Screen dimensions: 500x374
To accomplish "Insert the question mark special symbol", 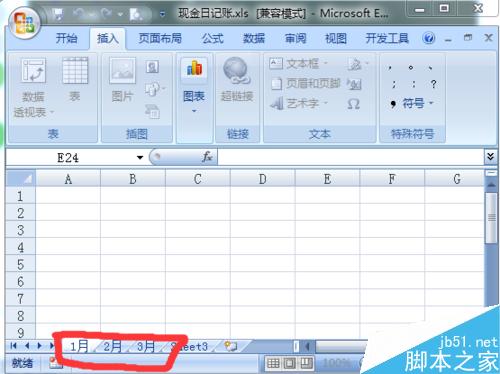I will click(x=433, y=84).
